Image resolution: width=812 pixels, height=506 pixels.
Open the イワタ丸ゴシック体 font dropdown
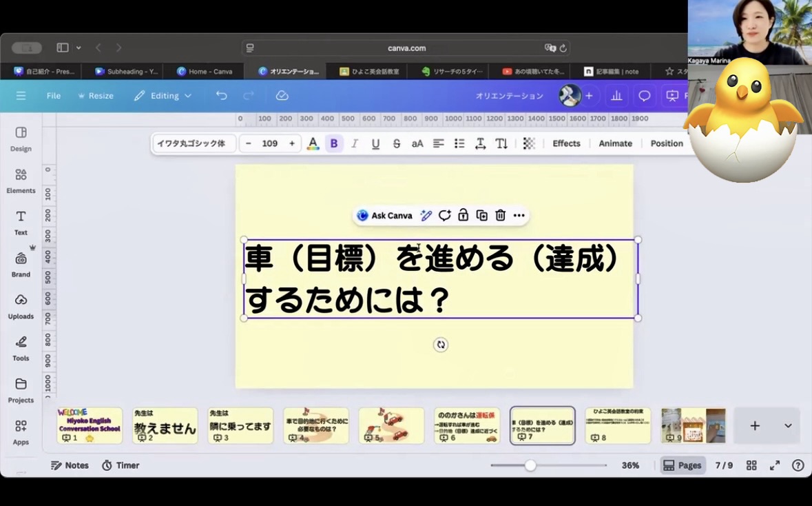194,143
